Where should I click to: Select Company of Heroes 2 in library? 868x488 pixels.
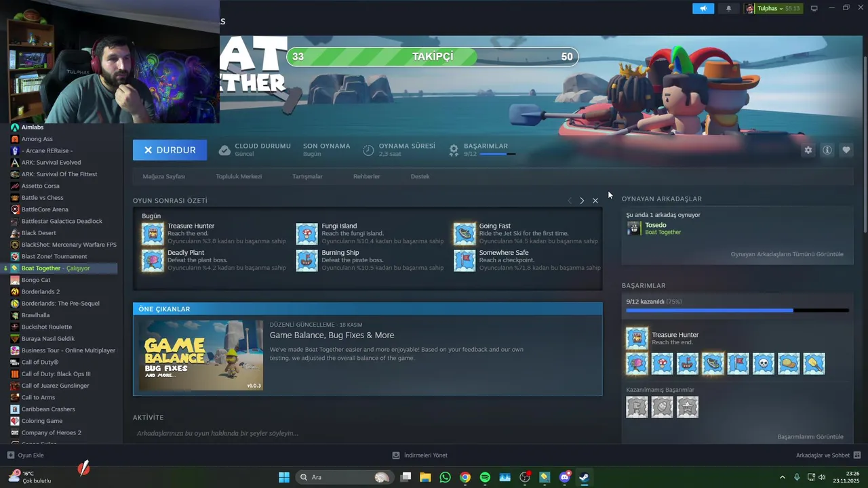coord(51,432)
